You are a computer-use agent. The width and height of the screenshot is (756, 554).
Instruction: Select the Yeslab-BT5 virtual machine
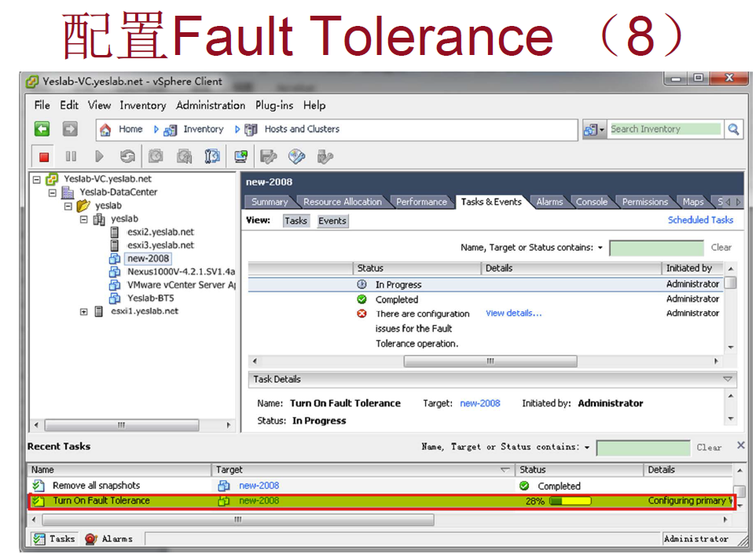(x=150, y=298)
